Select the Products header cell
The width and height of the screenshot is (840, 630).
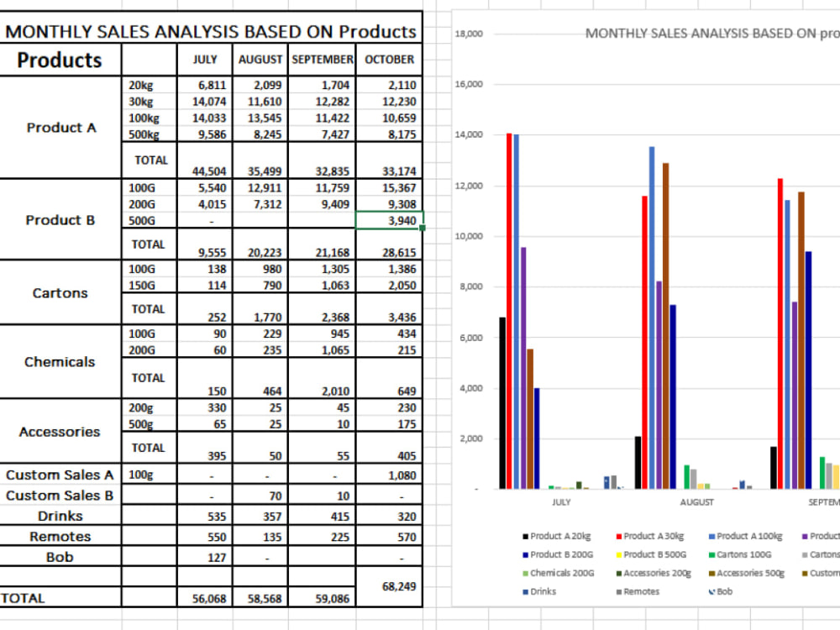coord(60,60)
